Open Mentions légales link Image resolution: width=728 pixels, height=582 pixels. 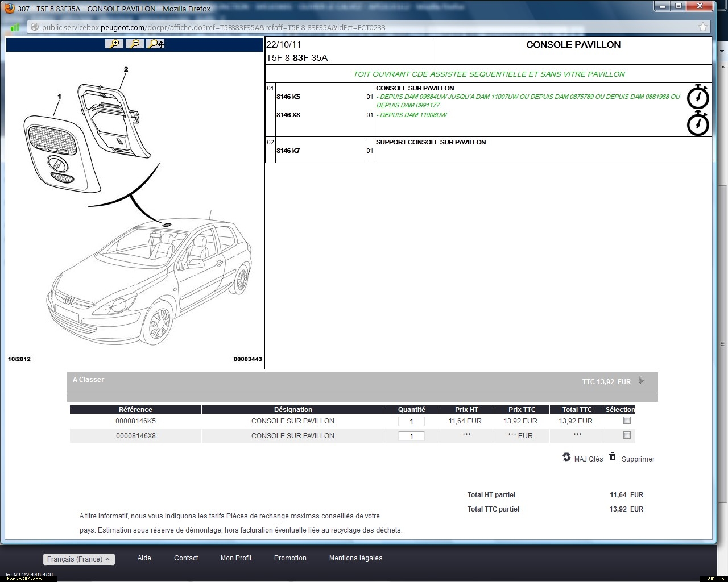pyautogui.click(x=355, y=558)
